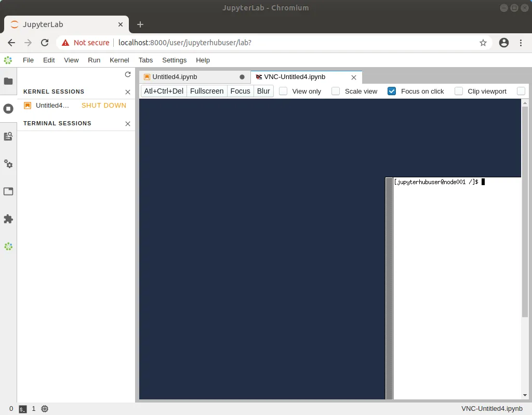Open the View menu
532x415 pixels.
[71, 60]
